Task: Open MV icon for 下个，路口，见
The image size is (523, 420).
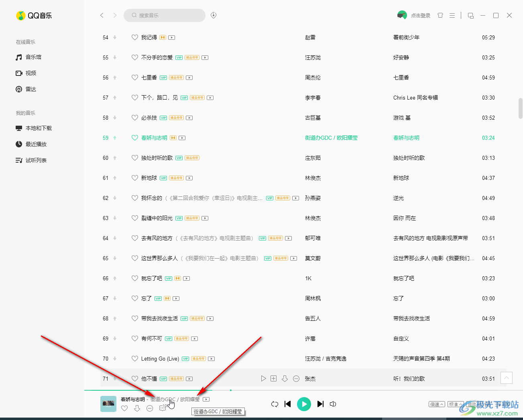Action: pos(210,98)
